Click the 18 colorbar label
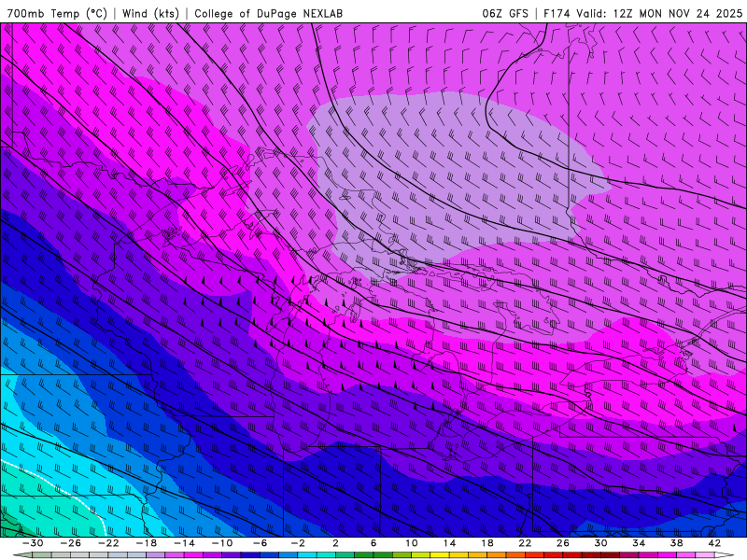 (x=486, y=543)
